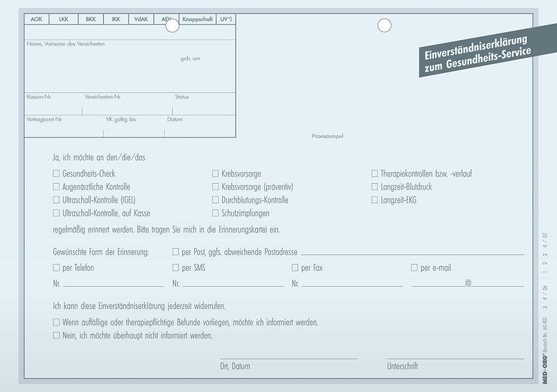Select Ultraschall-Kontrolle (IGEL) checkbox
The height and width of the screenshot is (392, 557).
click(56, 200)
